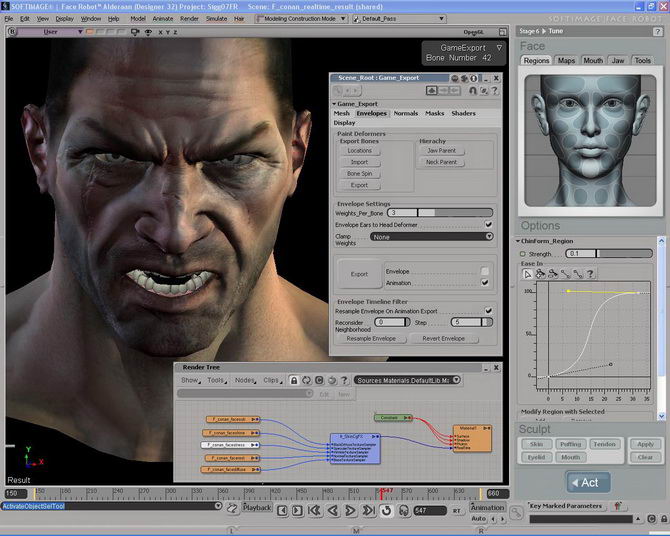Click the Act stage button
Image resolution: width=670 pixels, height=536 pixels.
tap(588, 483)
